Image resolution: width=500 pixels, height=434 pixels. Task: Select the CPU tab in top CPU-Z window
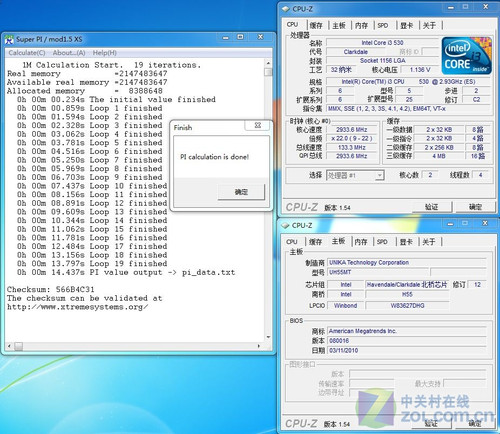point(292,25)
